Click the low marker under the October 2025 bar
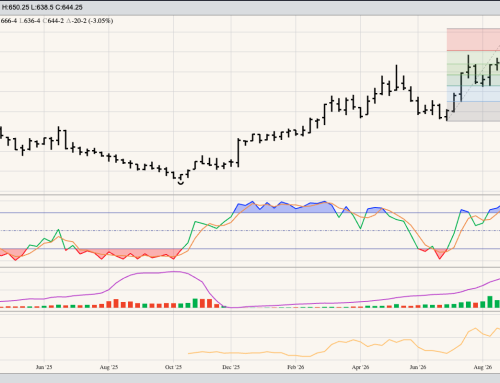This screenshot has width=500, height=383. 181,183
